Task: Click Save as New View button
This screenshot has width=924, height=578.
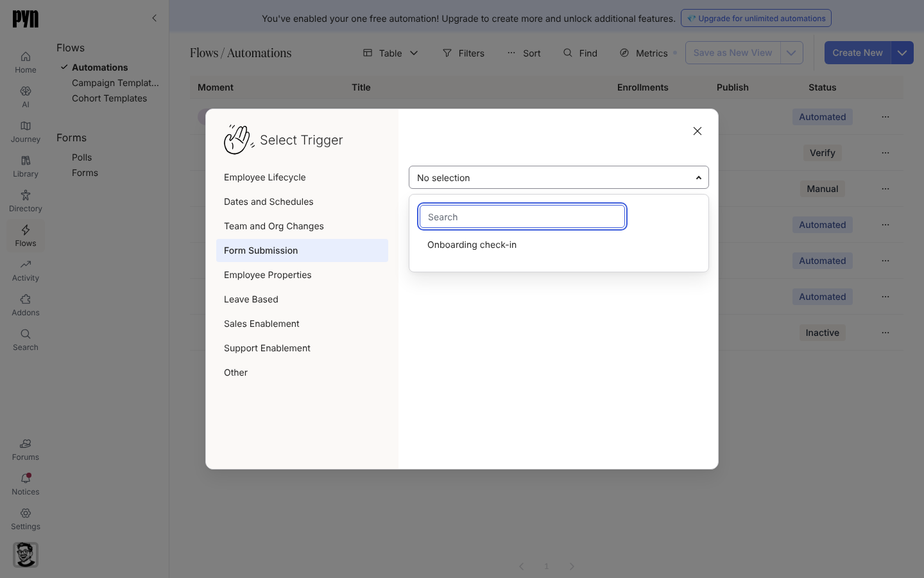Action: point(733,53)
